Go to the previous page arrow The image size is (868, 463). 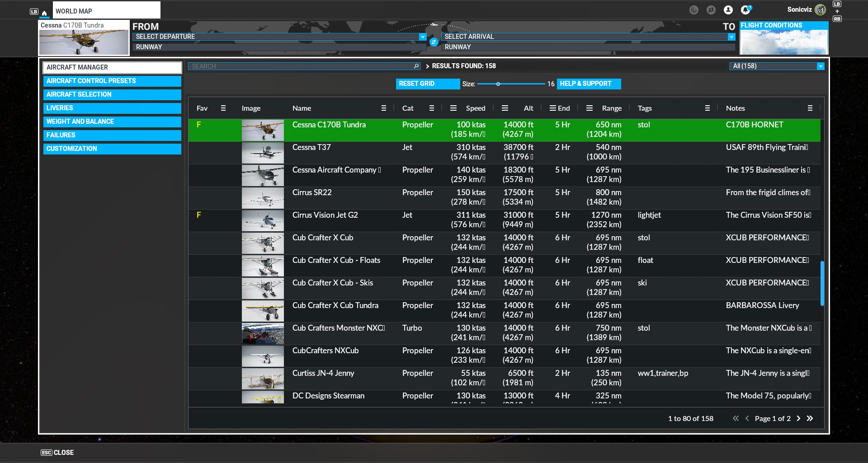tap(747, 418)
